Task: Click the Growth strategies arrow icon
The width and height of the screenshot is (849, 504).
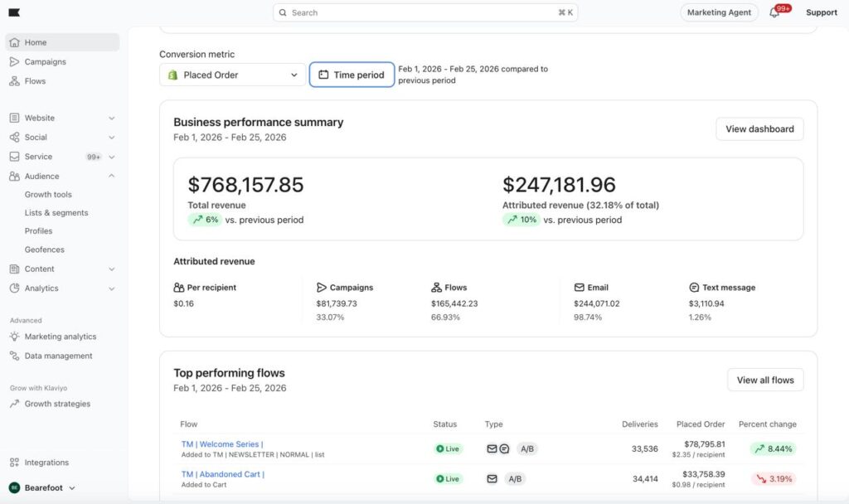Action: [x=14, y=404]
